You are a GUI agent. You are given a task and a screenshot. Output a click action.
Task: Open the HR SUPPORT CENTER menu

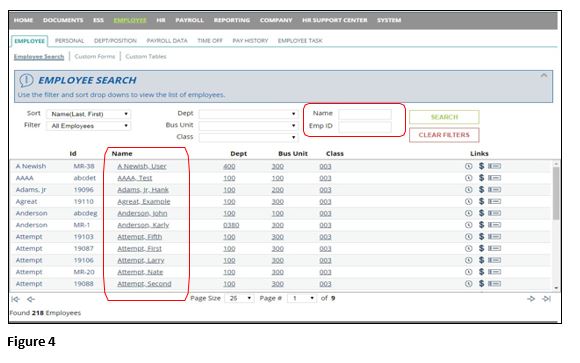334,20
